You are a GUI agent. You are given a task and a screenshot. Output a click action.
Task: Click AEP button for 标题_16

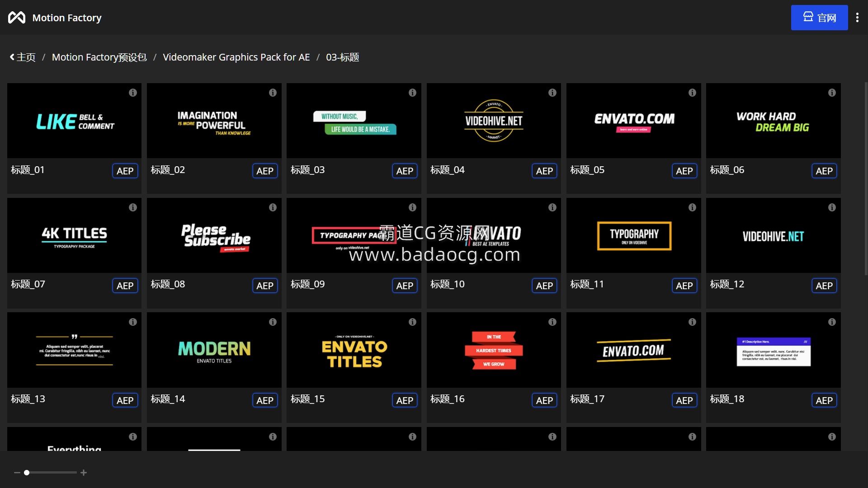pos(544,400)
